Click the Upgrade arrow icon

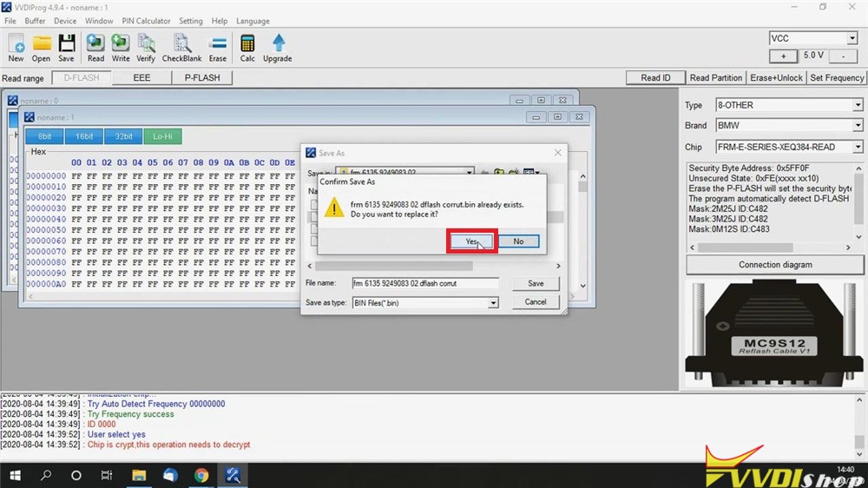278,48
